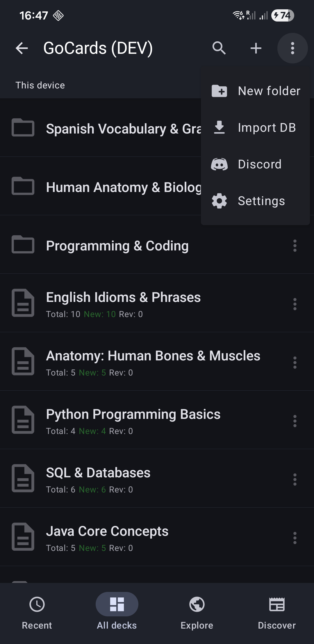
Task: Close the top-right overflow menu button
Action: pos(292,48)
